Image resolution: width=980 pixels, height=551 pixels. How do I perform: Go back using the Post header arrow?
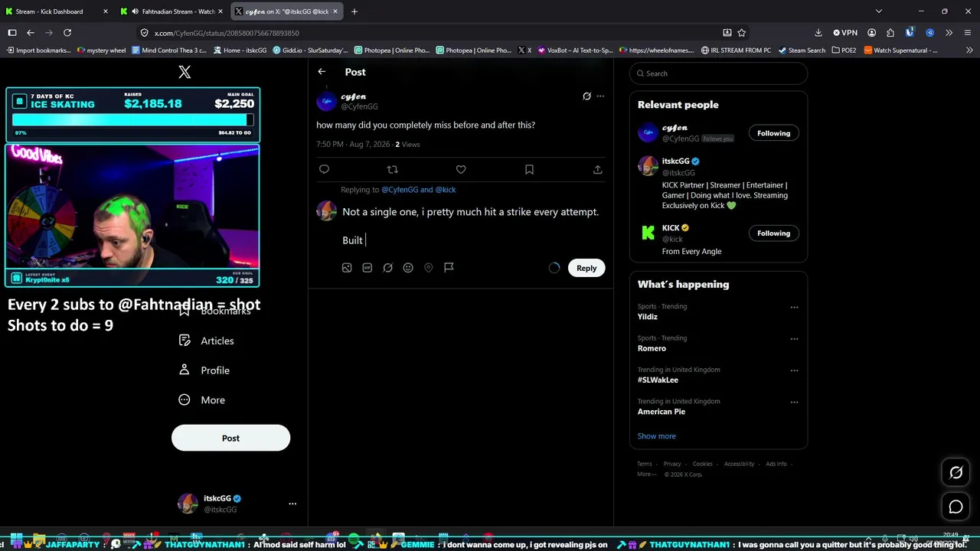coord(322,72)
